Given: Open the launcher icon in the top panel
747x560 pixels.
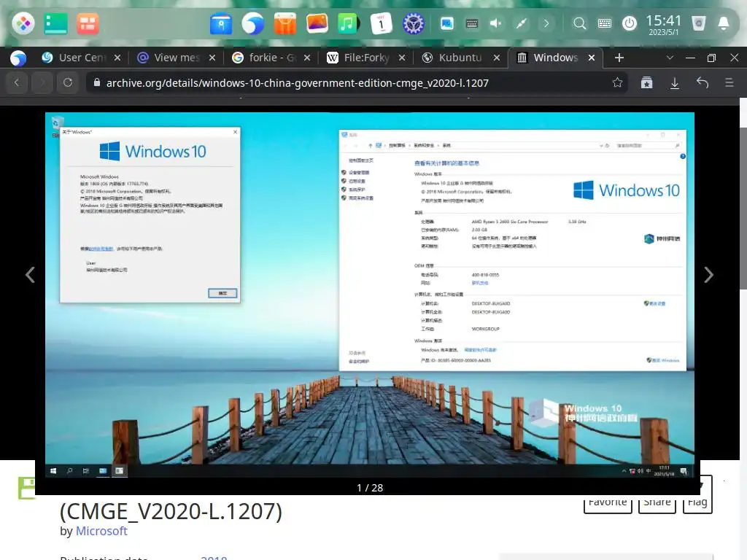Looking at the screenshot, I should (23, 23).
